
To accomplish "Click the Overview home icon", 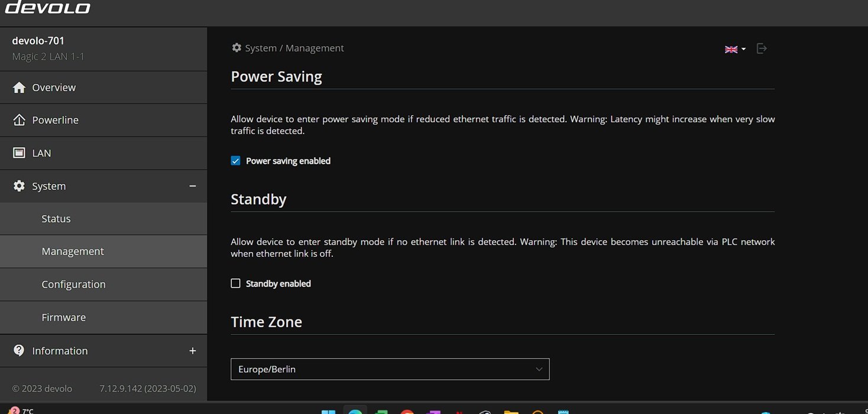I will tap(19, 87).
